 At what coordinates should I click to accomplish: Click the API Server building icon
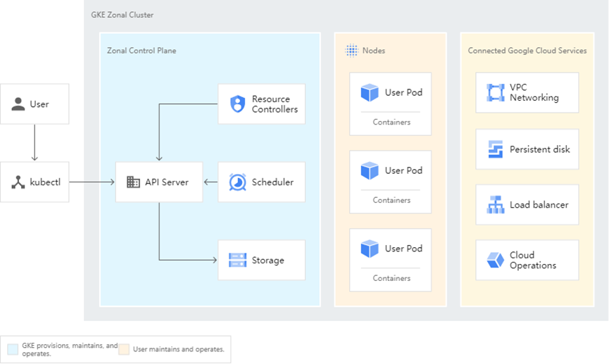tap(133, 182)
